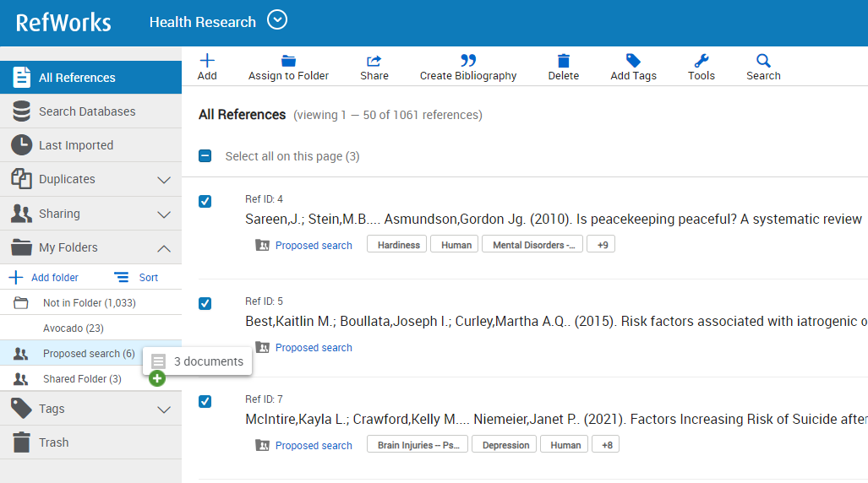Uncheck the Ref ID 4 checkbox
This screenshot has height=483, width=868.
(x=205, y=201)
